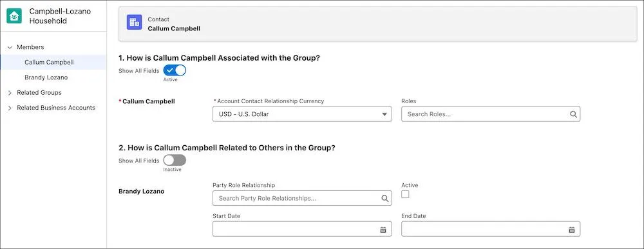
Task: Click the Start Date input field
Action: click(302, 229)
